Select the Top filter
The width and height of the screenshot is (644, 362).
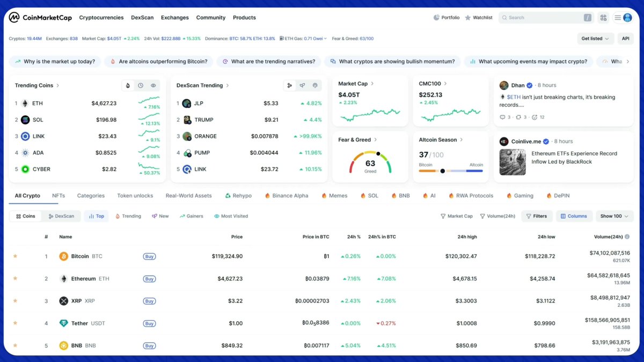tap(96, 216)
